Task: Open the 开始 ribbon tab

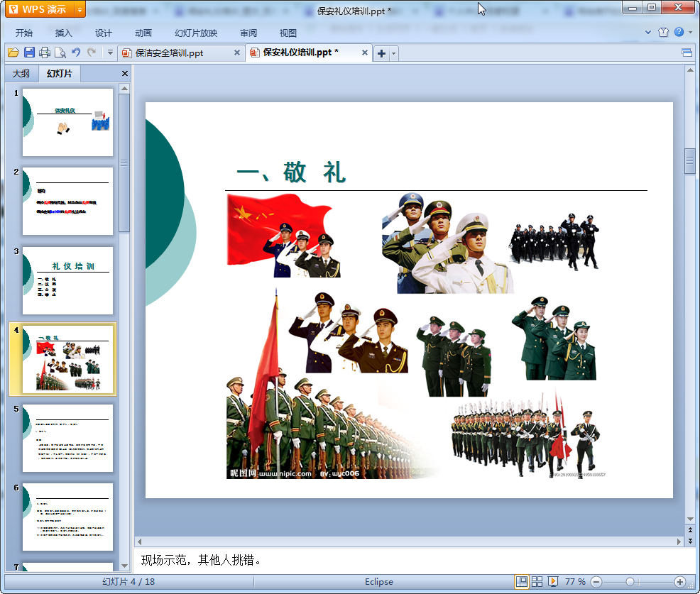Action: coord(23,33)
